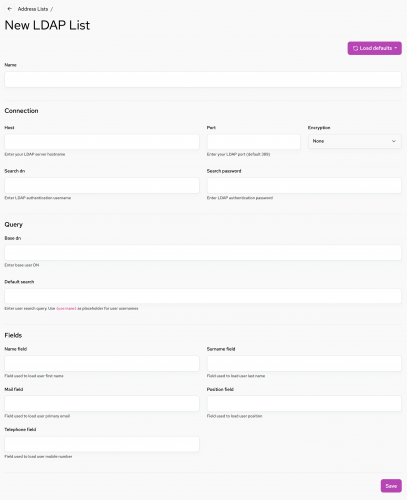Click the refresh icon in Load defaults
Screen dimensions: 407x500
(355, 48)
